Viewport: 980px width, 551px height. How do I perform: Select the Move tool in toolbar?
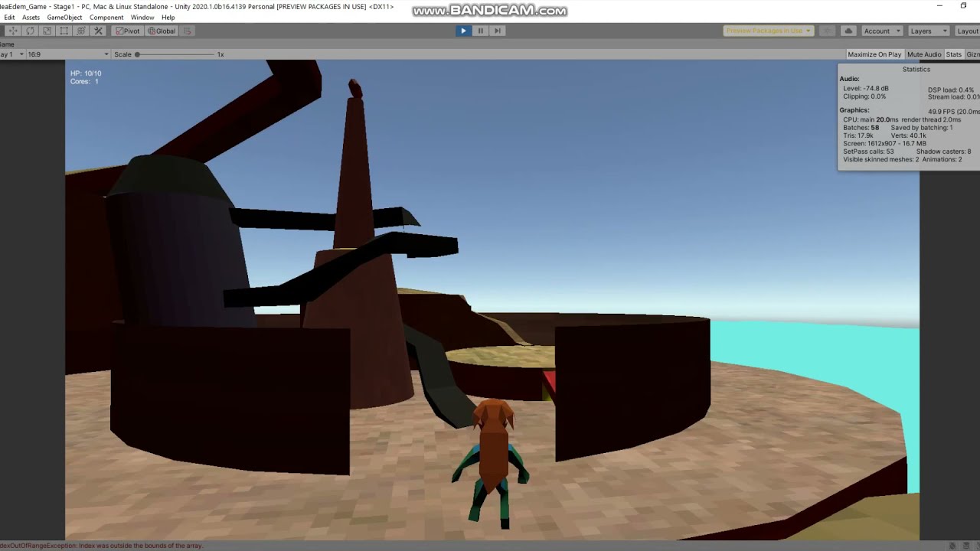(13, 31)
